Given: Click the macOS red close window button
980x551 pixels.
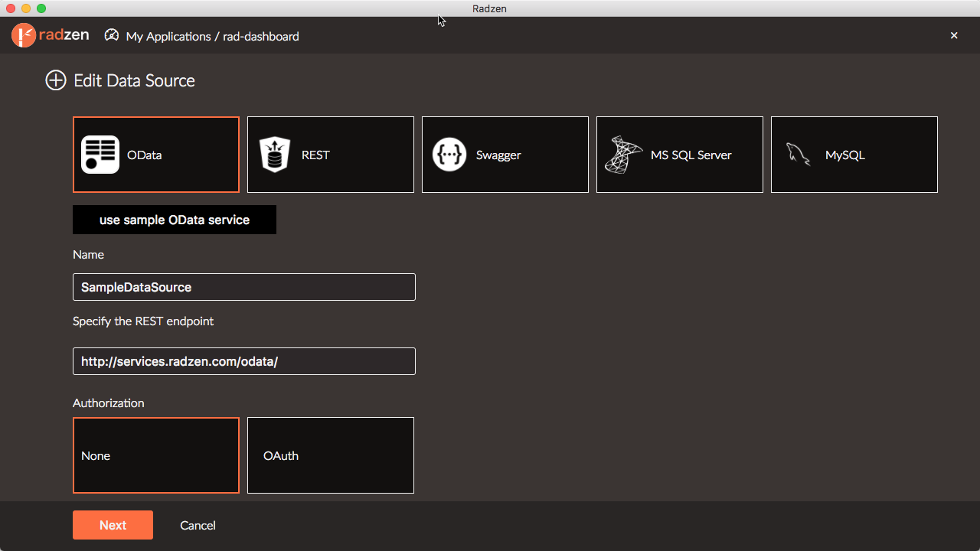Looking at the screenshot, I should pyautogui.click(x=11, y=8).
